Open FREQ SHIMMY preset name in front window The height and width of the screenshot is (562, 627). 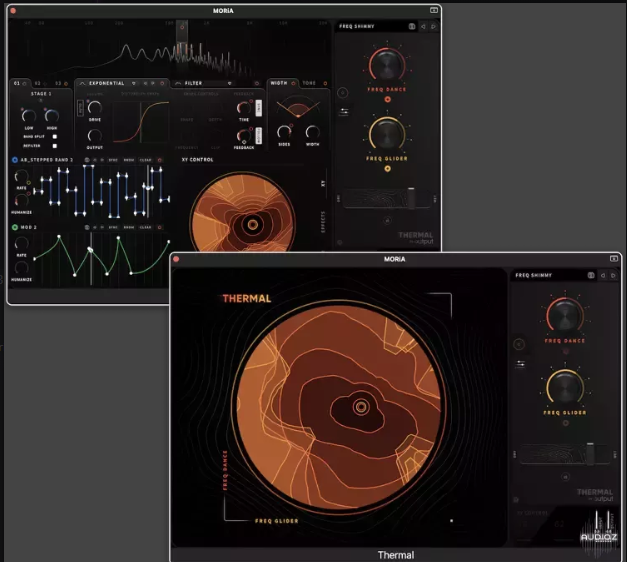(533, 275)
